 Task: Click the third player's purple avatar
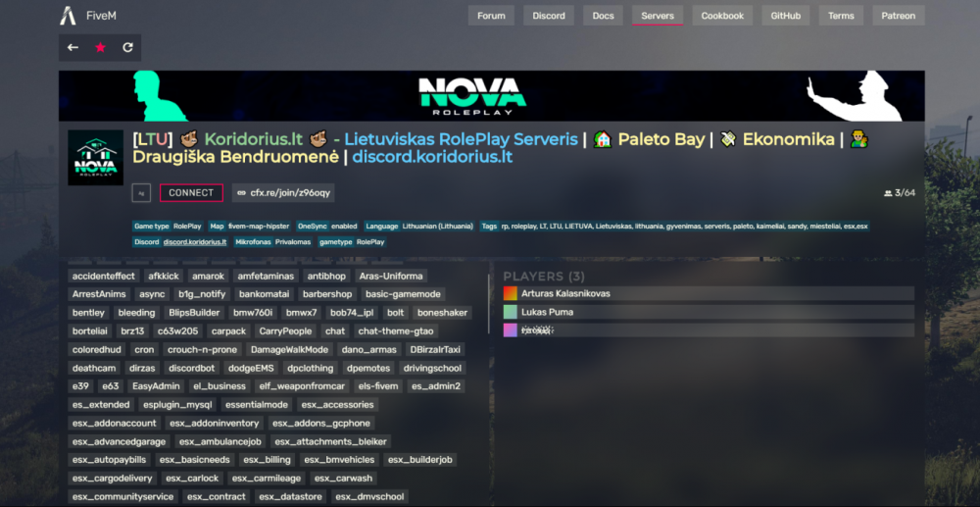[511, 330]
